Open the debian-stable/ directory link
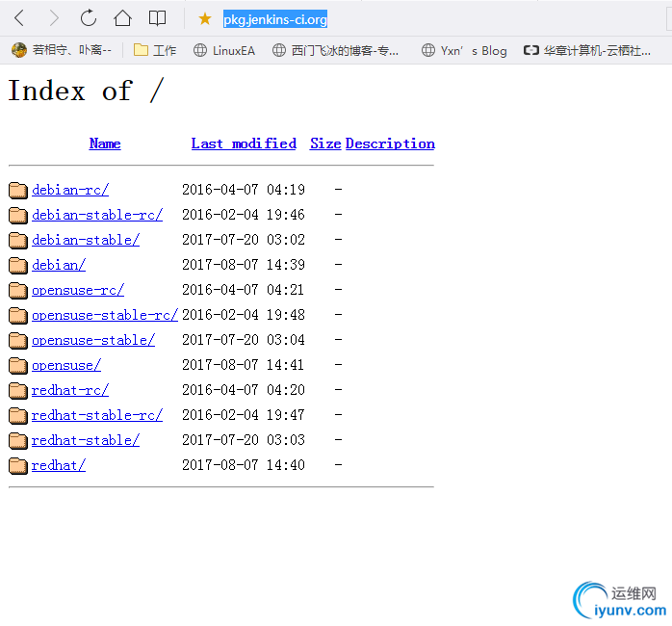The image size is (672, 626). (86, 240)
